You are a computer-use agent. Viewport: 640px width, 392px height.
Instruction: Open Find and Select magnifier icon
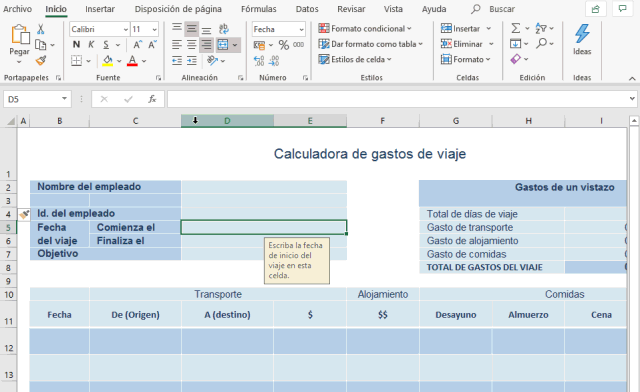542,43
